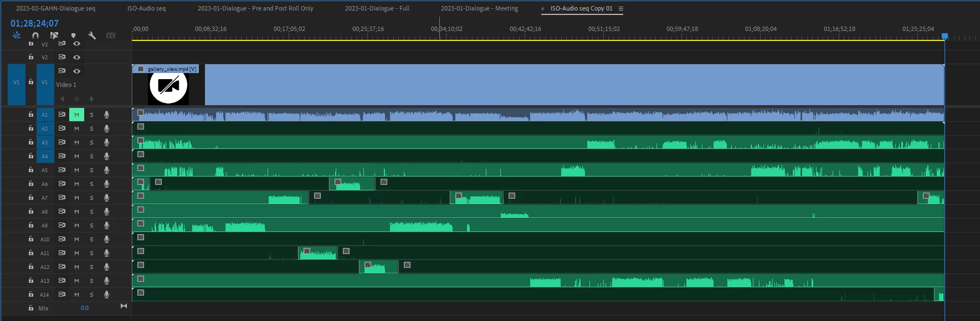Enable voice-over record on track A5
This screenshot has width=980, height=321.
(106, 170)
